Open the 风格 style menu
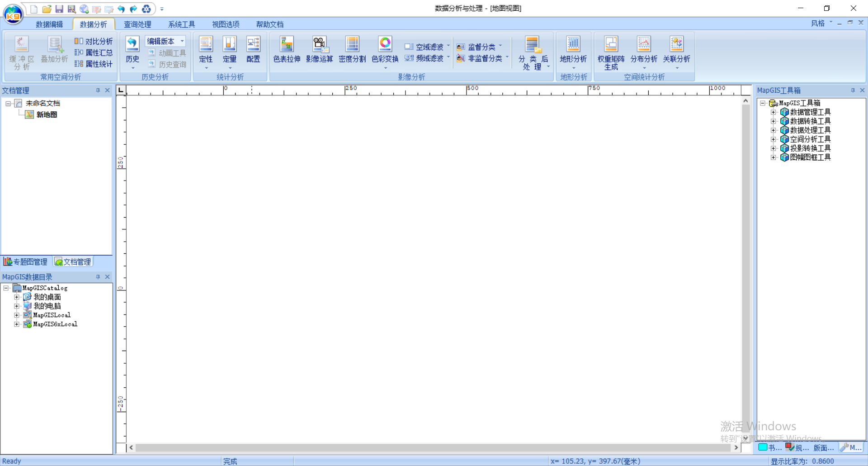The width and height of the screenshot is (868, 466). pyautogui.click(x=821, y=23)
